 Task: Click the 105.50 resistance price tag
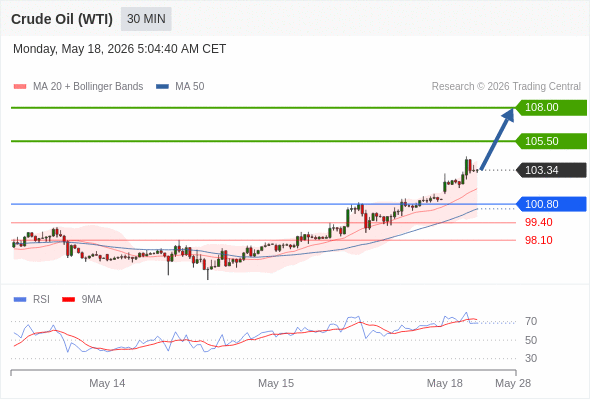click(551, 141)
